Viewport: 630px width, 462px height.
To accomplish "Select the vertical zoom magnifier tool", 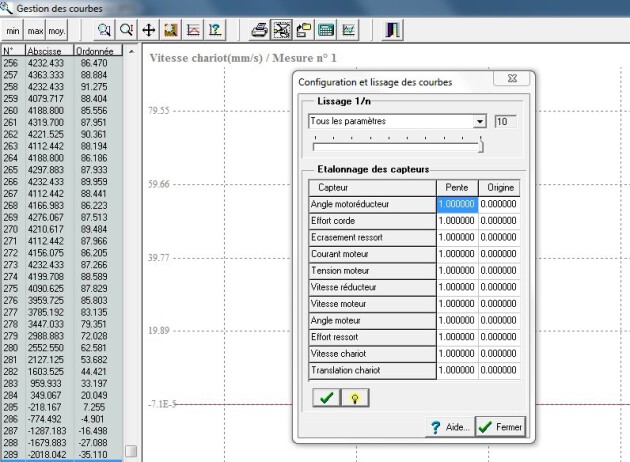I will pos(127,30).
